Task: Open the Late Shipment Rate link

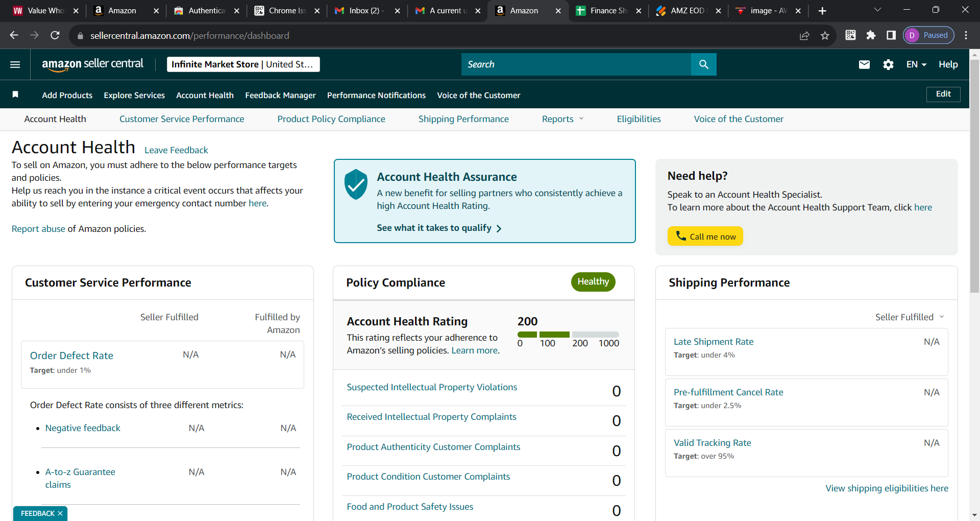Action: pyautogui.click(x=714, y=342)
